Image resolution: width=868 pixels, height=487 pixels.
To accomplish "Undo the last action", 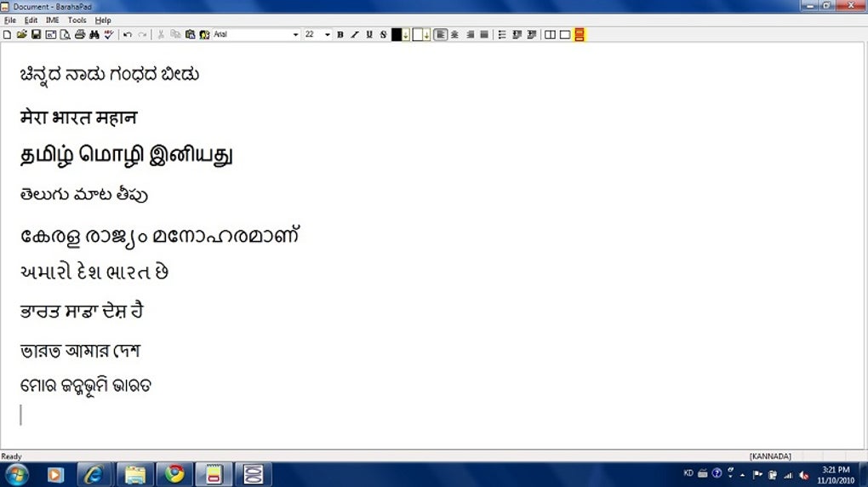I will tap(128, 34).
